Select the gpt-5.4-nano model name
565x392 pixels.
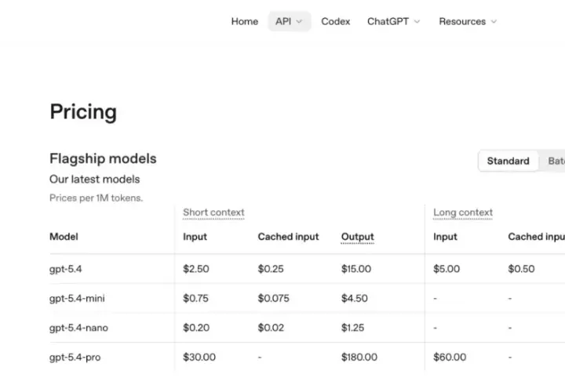pyautogui.click(x=78, y=328)
